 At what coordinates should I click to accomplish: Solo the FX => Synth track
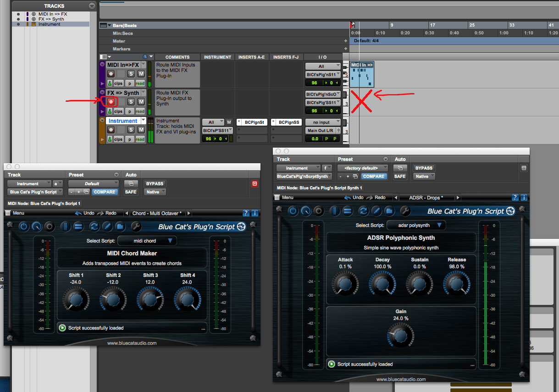click(131, 102)
